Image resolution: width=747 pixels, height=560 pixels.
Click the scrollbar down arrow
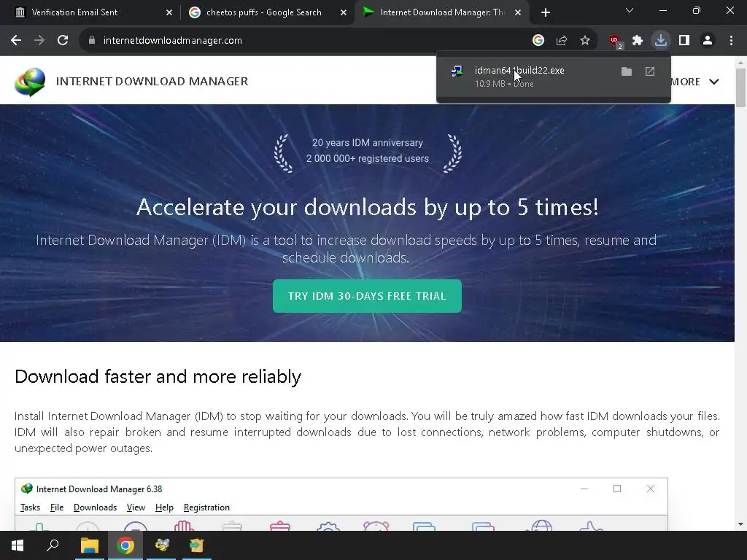click(x=741, y=524)
